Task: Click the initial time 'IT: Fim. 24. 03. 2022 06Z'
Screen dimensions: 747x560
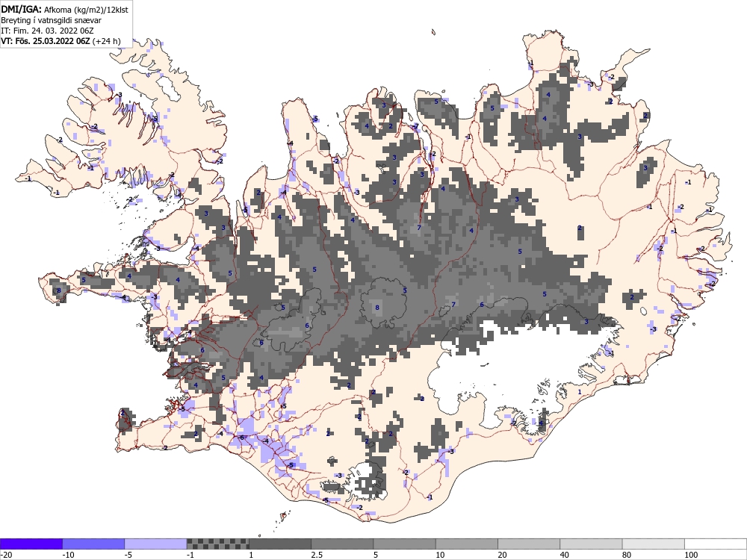Action: (x=48, y=31)
